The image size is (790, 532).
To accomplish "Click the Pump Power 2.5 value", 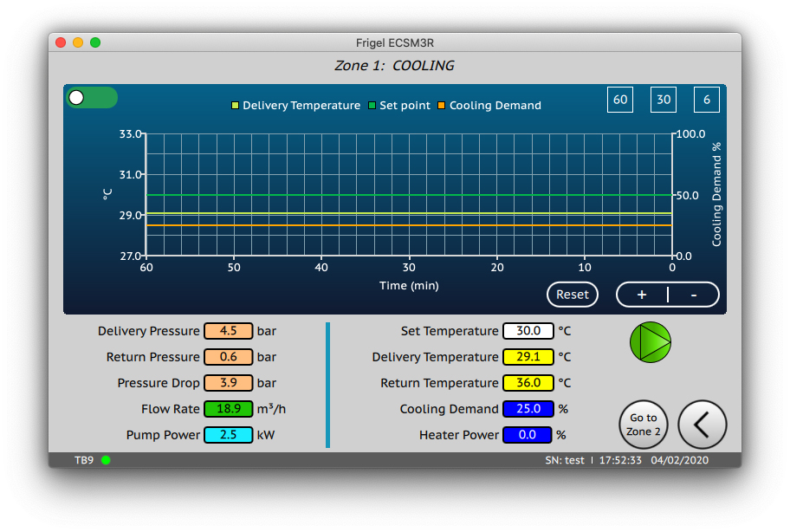I will click(x=228, y=435).
